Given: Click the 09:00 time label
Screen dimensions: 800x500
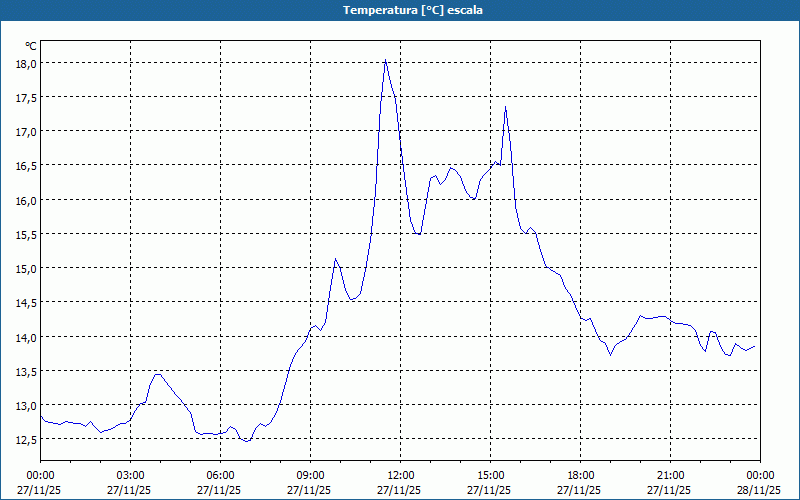Looking at the screenshot, I should [x=310, y=476].
